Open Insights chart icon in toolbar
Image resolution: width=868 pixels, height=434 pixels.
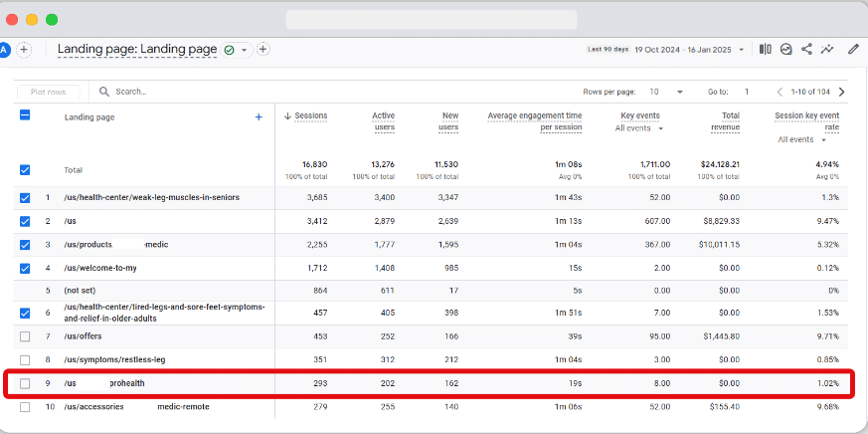tap(786, 50)
